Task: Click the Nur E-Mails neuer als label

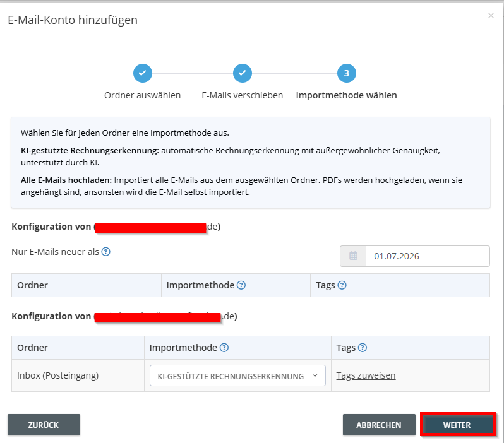Action: [x=56, y=252]
